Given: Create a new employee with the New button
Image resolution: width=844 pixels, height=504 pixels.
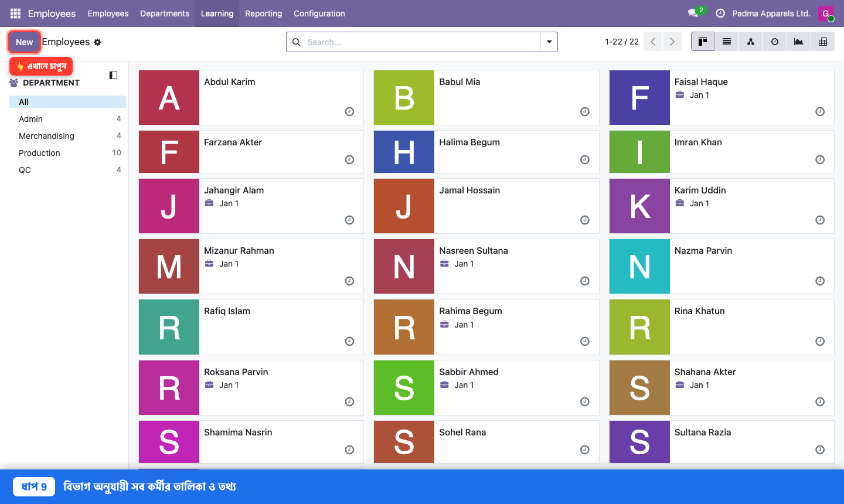Looking at the screenshot, I should coord(25,42).
